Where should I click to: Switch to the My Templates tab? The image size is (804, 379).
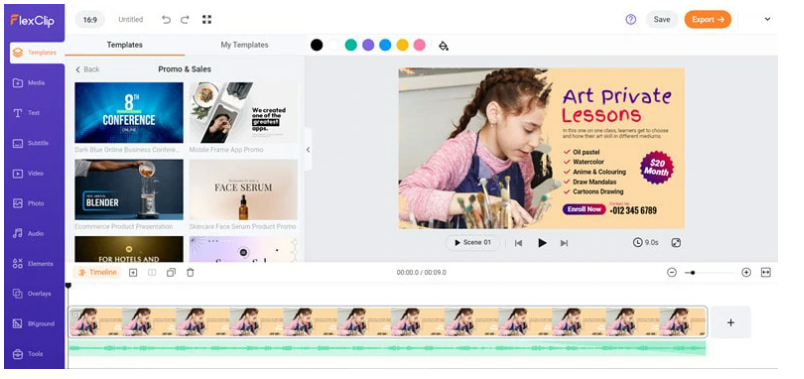[244, 45]
